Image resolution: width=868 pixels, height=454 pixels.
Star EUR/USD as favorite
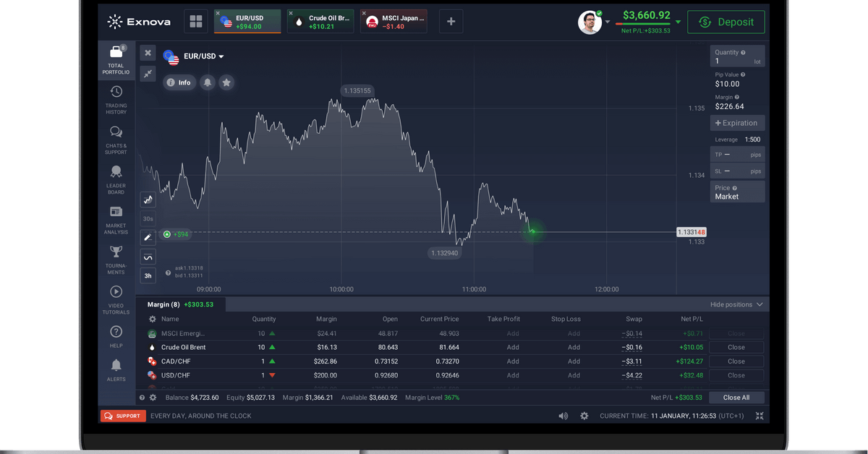226,82
